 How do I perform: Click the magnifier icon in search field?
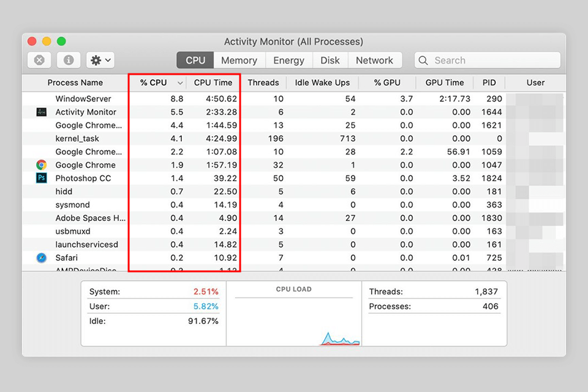[423, 61]
